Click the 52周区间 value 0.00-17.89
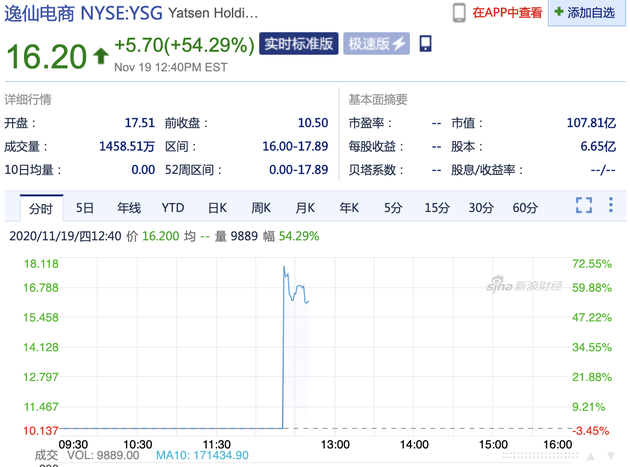The image size is (630, 467). pyautogui.click(x=299, y=170)
